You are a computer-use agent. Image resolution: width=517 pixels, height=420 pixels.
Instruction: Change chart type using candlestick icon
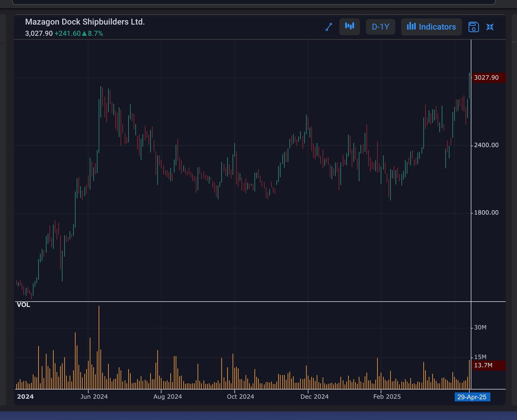coord(350,27)
